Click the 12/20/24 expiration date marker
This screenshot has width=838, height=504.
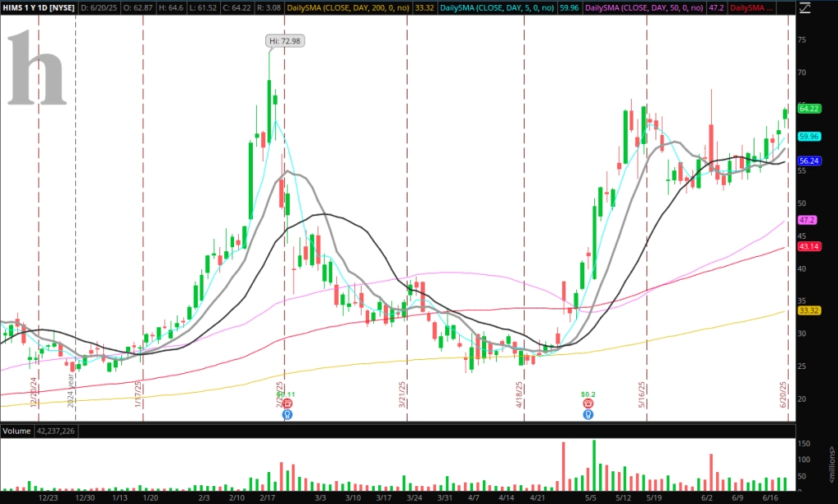tap(34, 392)
